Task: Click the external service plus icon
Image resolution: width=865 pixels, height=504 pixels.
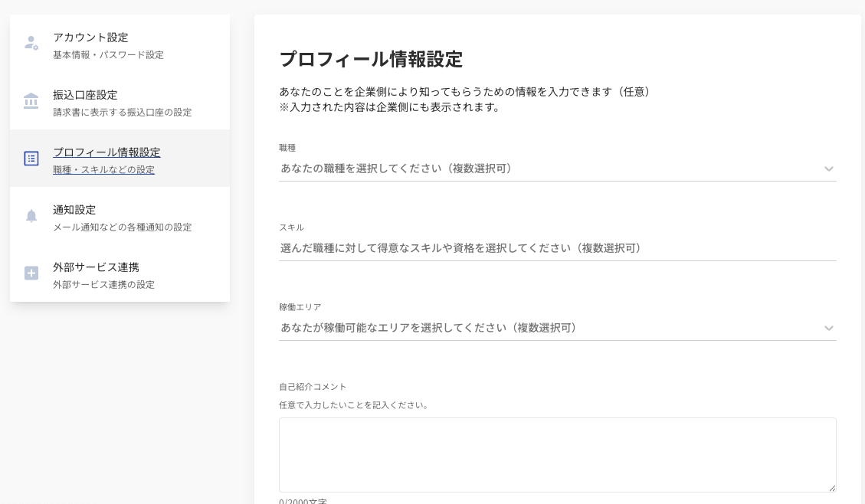Action: point(31,273)
